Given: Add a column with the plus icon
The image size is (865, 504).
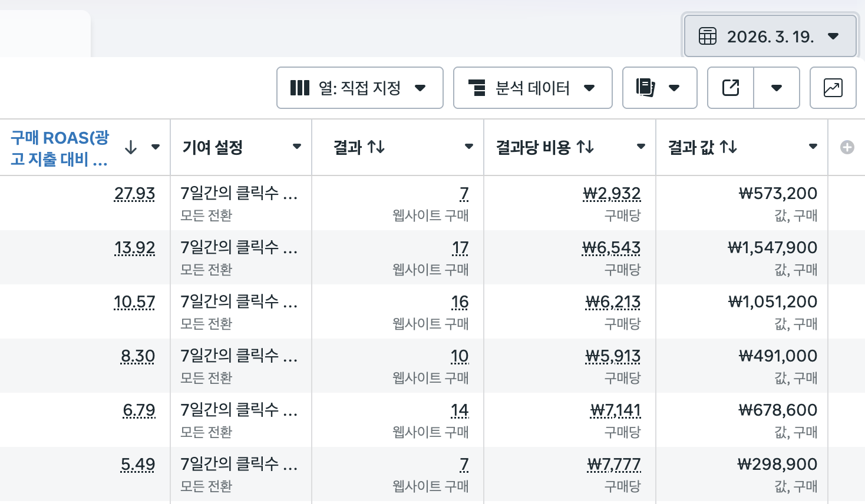Looking at the screenshot, I should point(847,147).
